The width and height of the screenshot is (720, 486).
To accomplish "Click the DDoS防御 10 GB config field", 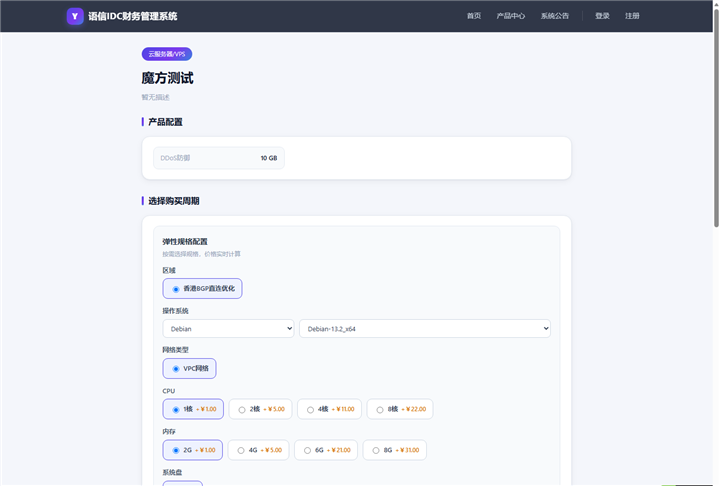I will 219,158.
